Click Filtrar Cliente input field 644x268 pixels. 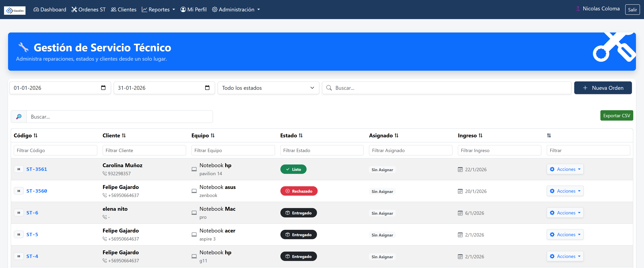pyautogui.click(x=144, y=150)
